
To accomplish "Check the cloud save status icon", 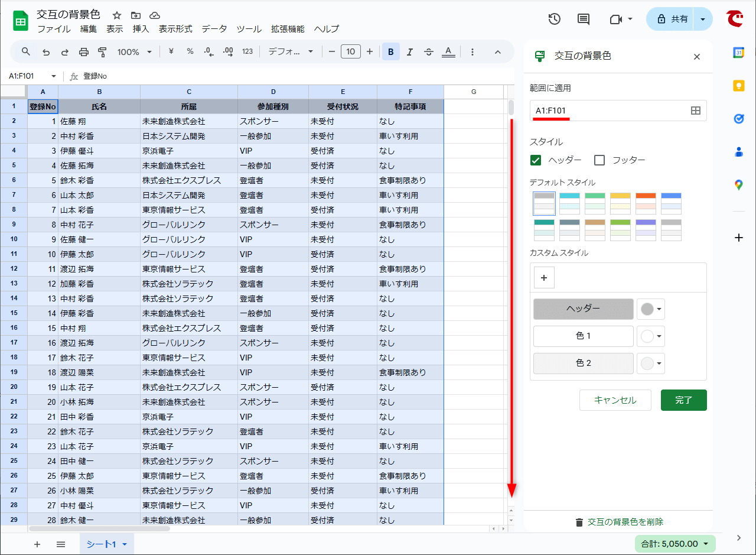I will click(155, 15).
